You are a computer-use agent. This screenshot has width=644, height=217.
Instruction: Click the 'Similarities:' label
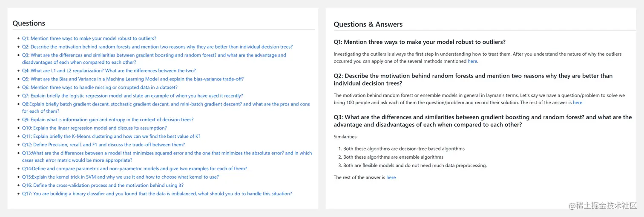coord(346,137)
